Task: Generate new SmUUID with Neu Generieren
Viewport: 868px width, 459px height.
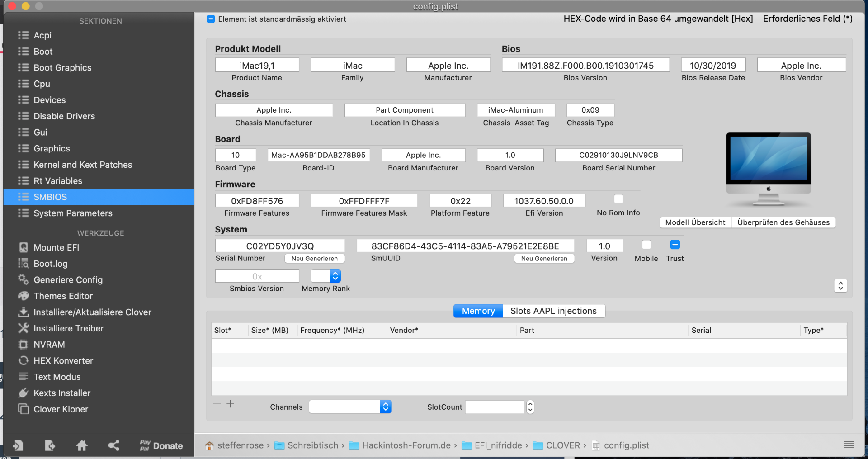Action: point(544,259)
